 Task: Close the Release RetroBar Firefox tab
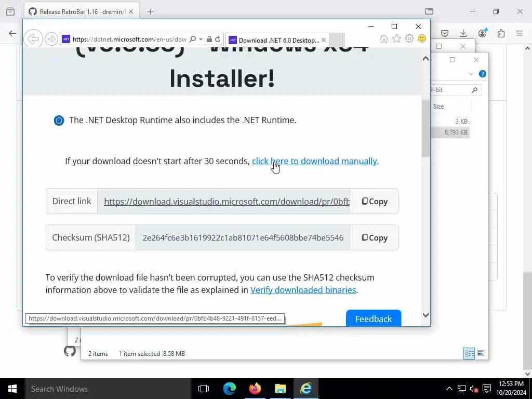(x=131, y=12)
